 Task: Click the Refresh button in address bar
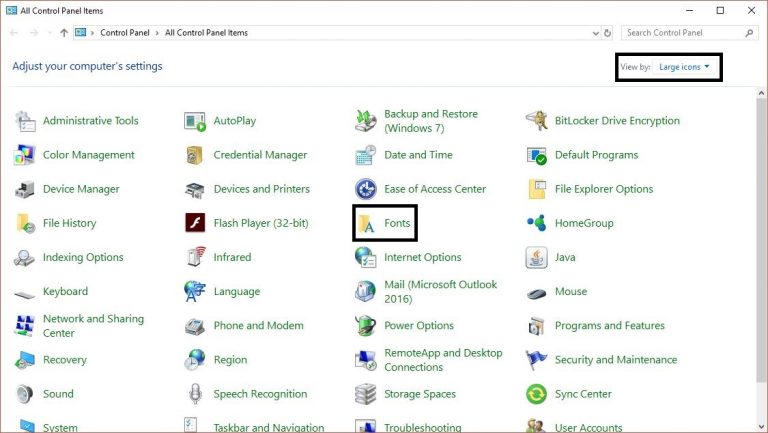click(x=608, y=33)
